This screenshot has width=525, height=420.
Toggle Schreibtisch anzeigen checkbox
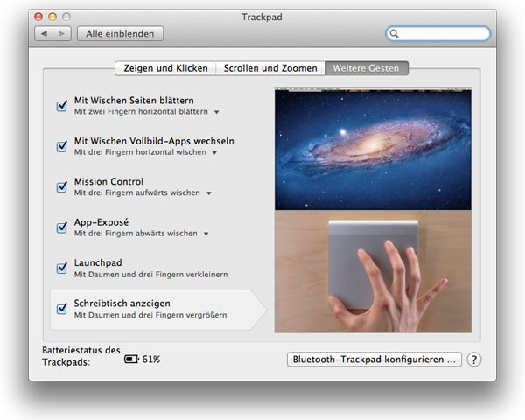[62, 308]
